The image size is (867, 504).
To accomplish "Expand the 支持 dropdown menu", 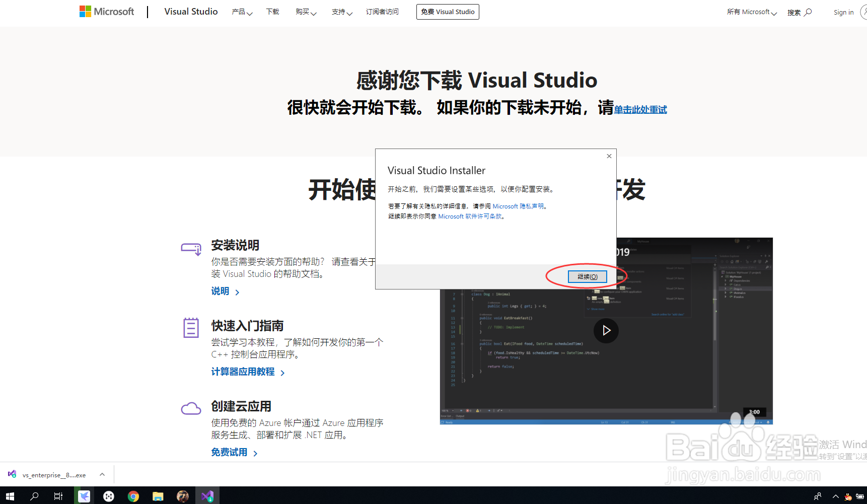I will (x=342, y=12).
